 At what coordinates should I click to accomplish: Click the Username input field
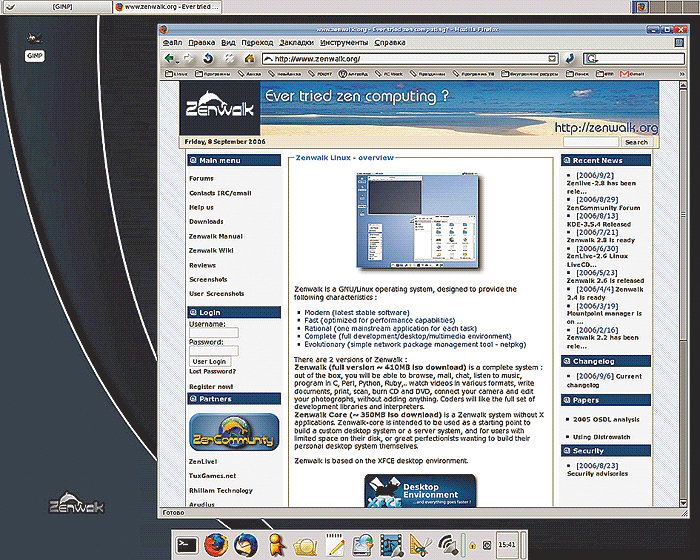(214, 333)
